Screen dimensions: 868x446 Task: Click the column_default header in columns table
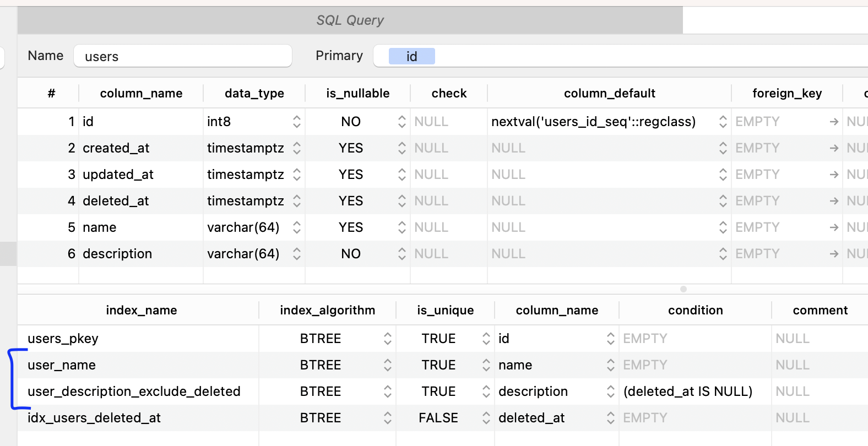[x=609, y=94]
